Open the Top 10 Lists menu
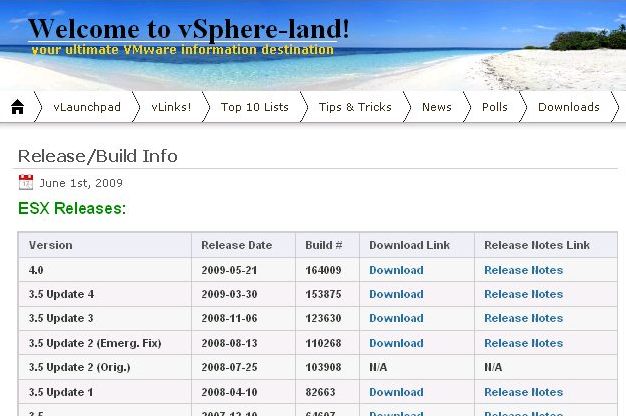 point(255,107)
